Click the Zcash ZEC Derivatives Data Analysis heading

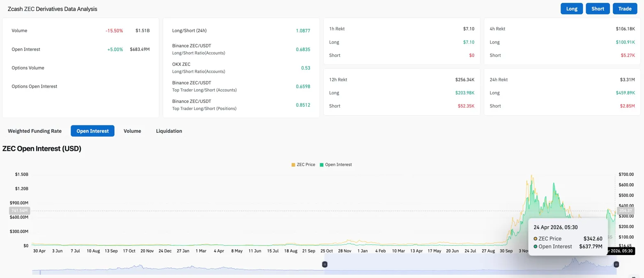[53, 9]
